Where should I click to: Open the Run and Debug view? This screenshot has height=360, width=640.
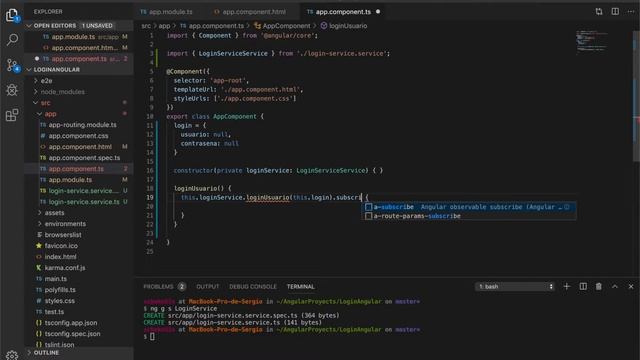coord(12,90)
